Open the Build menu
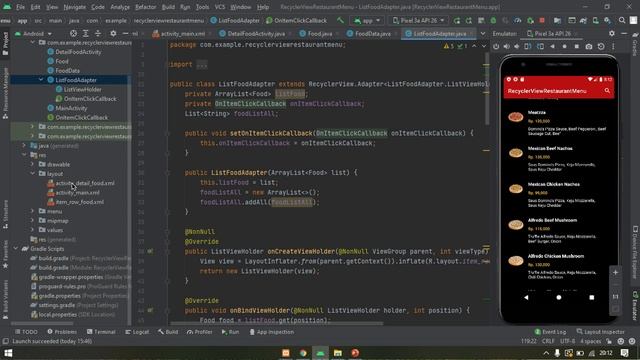The height and width of the screenshot is (360, 640). coord(168,7)
